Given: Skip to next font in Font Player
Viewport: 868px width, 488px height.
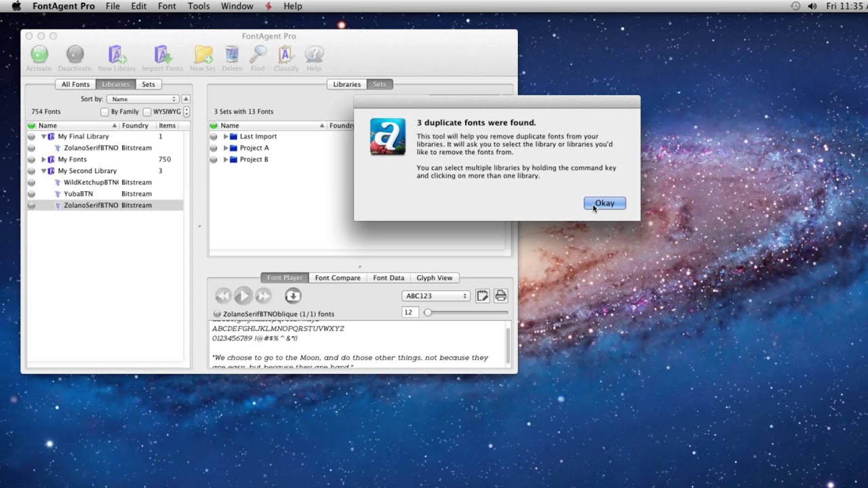Looking at the screenshot, I should [x=263, y=296].
